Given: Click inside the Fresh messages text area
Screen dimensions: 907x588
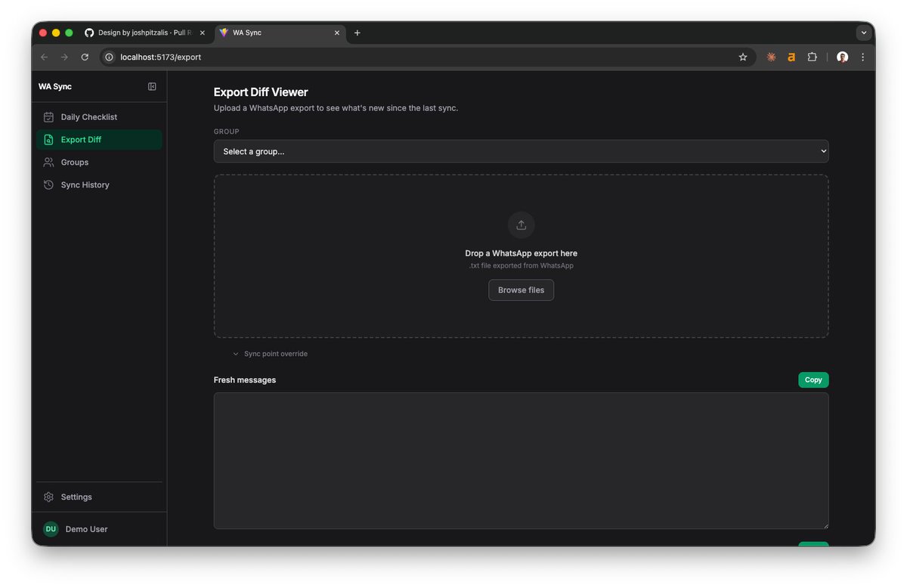Looking at the screenshot, I should pyautogui.click(x=522, y=461).
